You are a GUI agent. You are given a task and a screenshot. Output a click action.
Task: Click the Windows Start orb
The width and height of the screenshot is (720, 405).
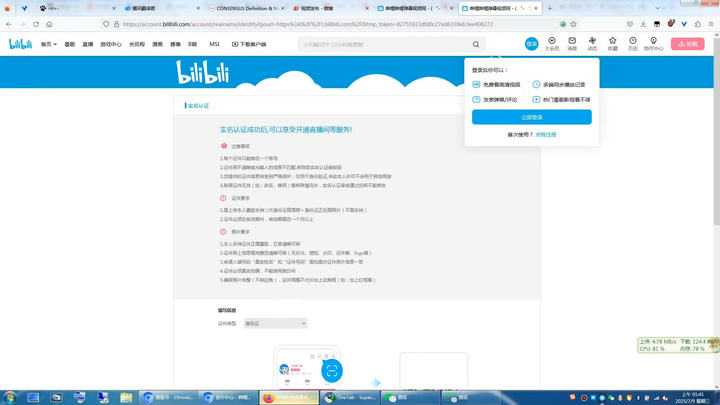(10, 397)
